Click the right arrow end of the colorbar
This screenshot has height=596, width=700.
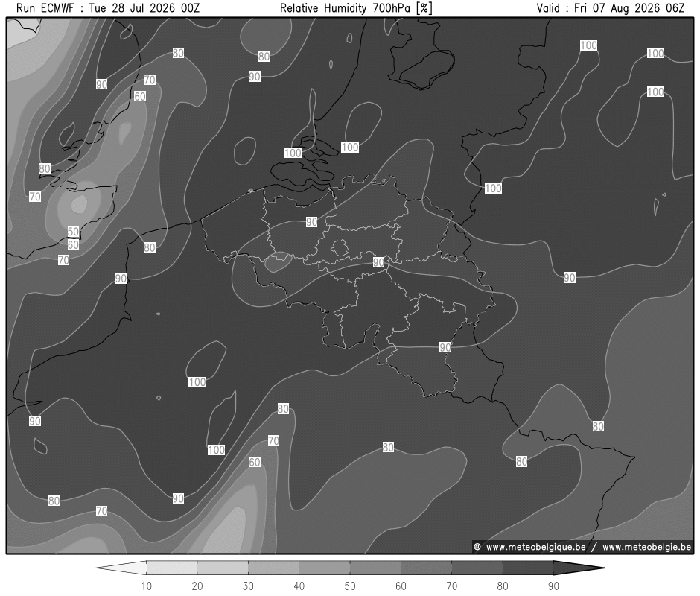pos(579,568)
